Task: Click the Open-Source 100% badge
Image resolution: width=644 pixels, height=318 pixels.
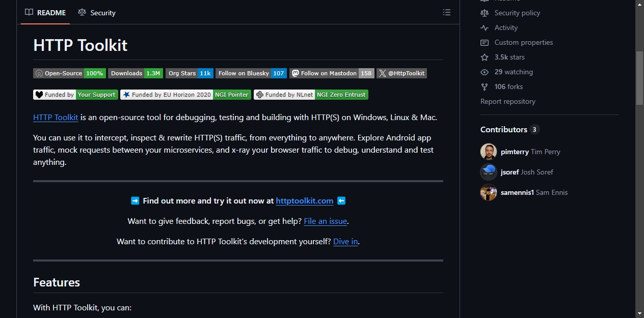Action: click(69, 73)
